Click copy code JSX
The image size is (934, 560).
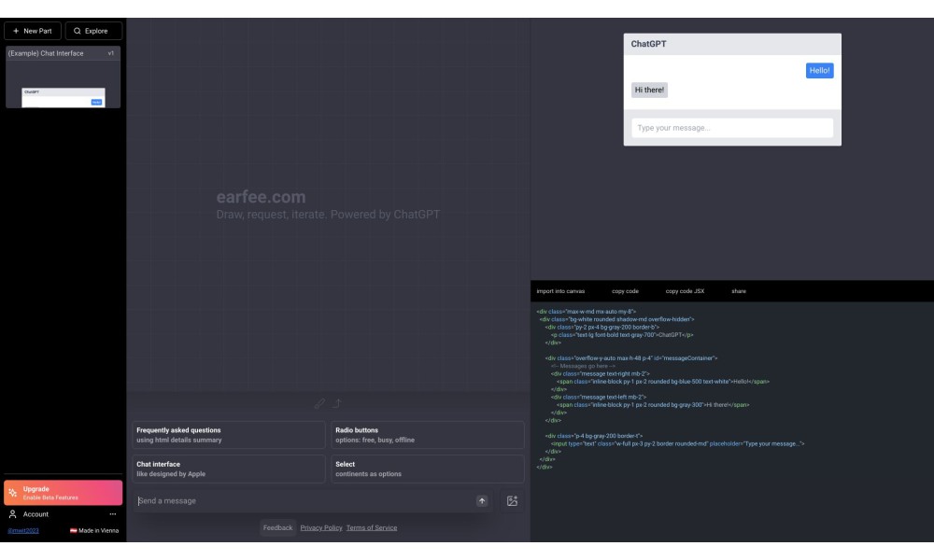click(685, 291)
